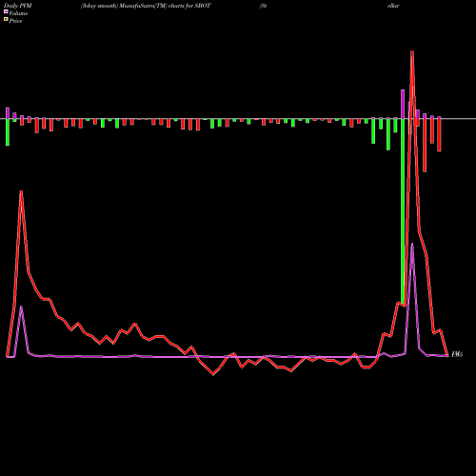Click the Volume legend color swatch
This screenshot has width=476, height=476.
(x=6, y=11)
